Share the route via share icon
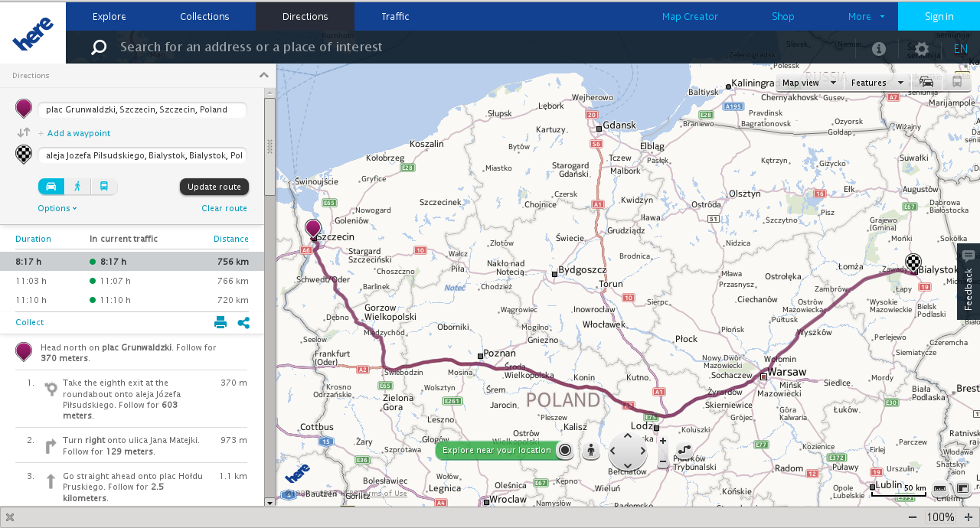This screenshot has height=528, width=980. 243,322
